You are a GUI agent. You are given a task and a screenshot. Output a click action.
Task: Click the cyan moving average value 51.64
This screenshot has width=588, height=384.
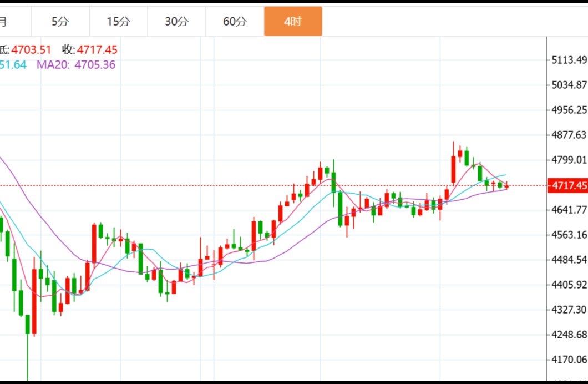(12, 65)
